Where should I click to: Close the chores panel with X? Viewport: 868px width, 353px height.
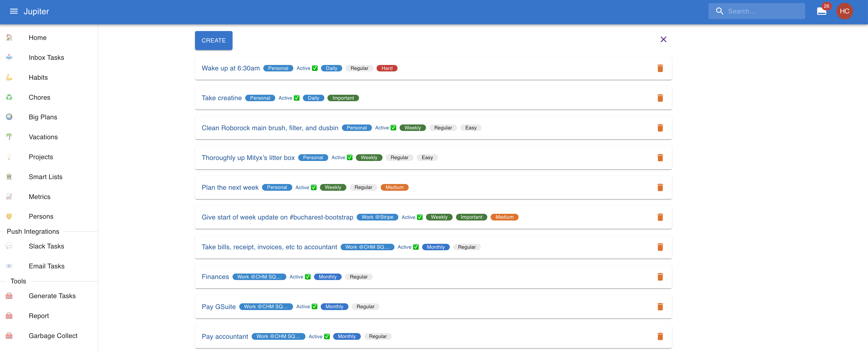(x=663, y=39)
